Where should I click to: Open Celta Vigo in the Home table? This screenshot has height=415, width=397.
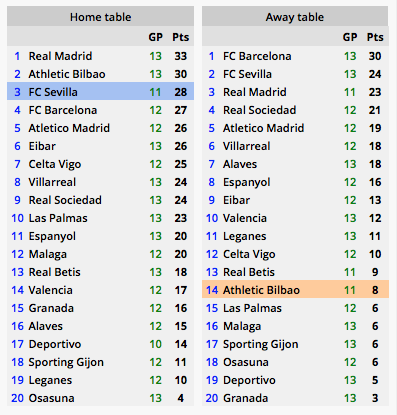point(55,164)
